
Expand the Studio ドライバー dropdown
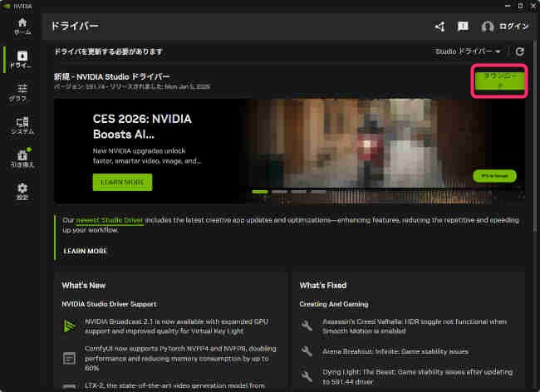pyautogui.click(x=469, y=51)
